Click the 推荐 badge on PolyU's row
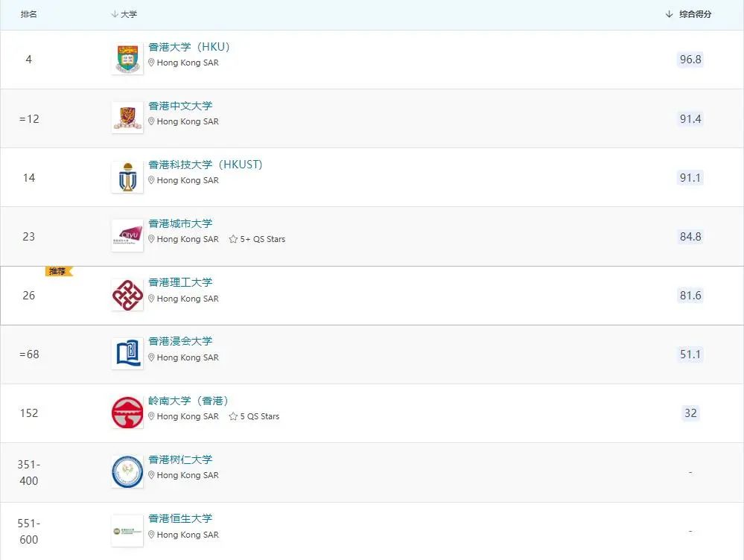 coord(58,271)
